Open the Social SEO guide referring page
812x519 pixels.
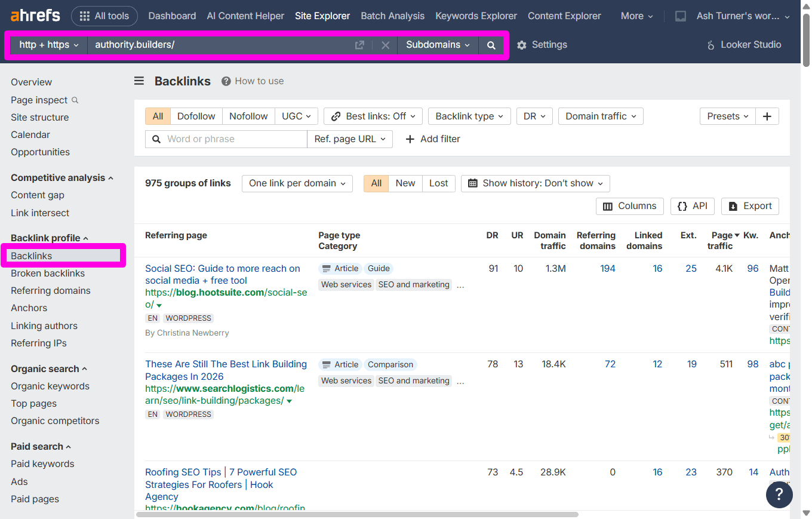(223, 275)
